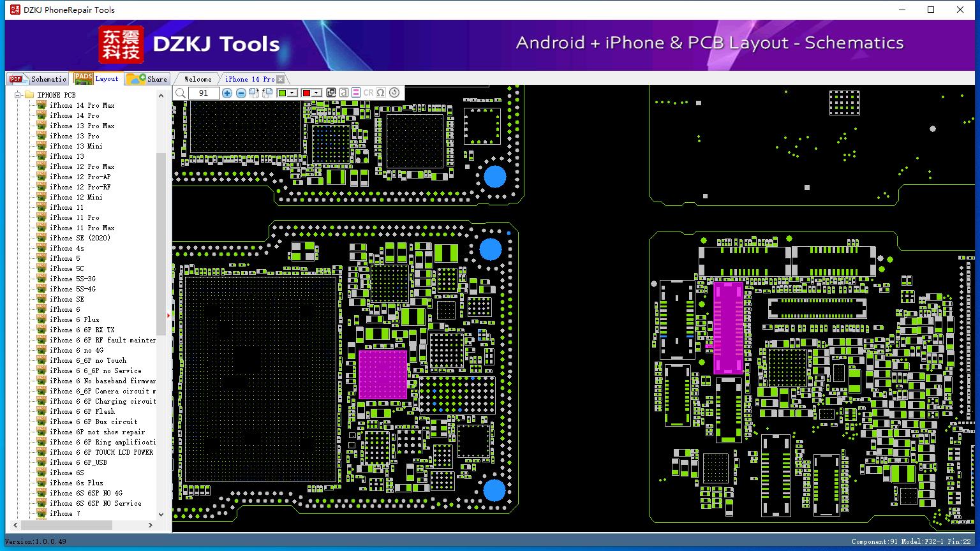
Task: Click the magenta connector on right board
Action: pyautogui.click(x=728, y=328)
